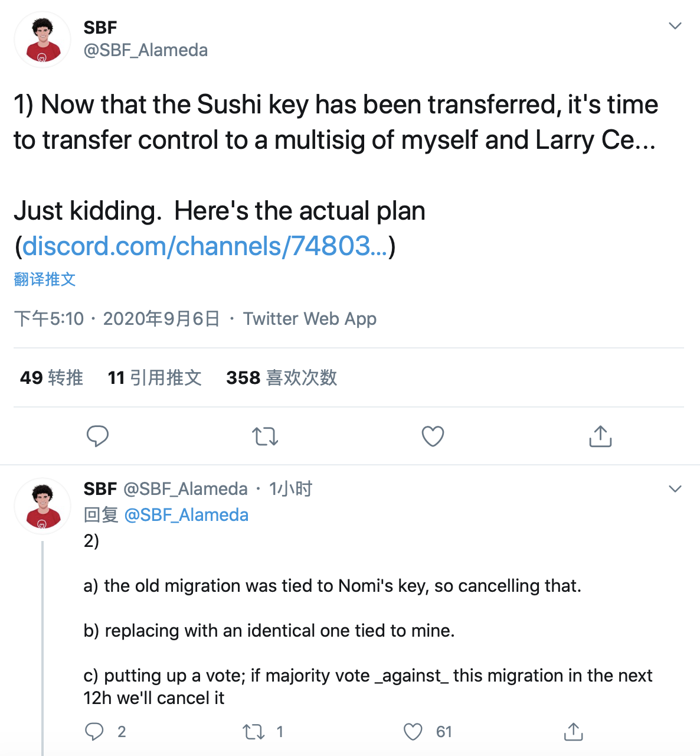Click the Twitter Web App source label

310,319
